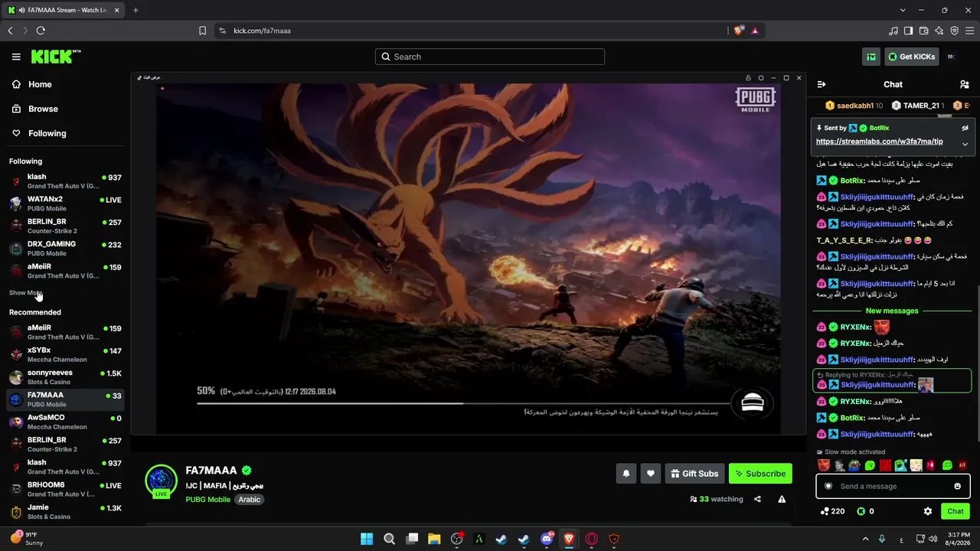This screenshot has height=551, width=980.
Task: Open the browser media playlist icon
Action: [x=893, y=31]
